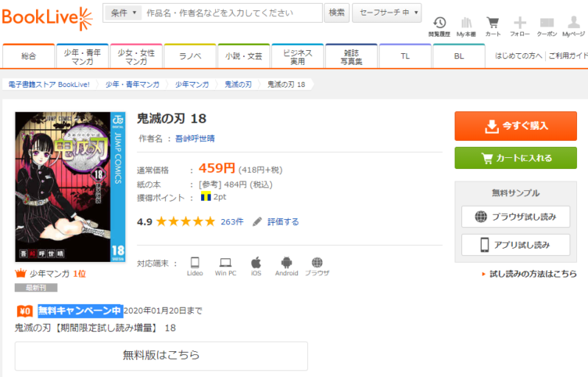Click the 鬼滅の刃 breadcrumb link
588x377 pixels.
(238, 84)
